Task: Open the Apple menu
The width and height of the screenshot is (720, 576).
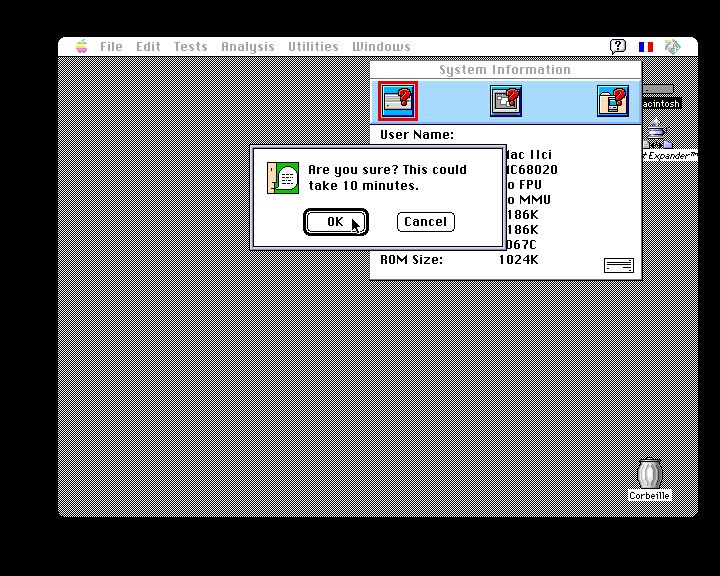Action: pos(81,47)
